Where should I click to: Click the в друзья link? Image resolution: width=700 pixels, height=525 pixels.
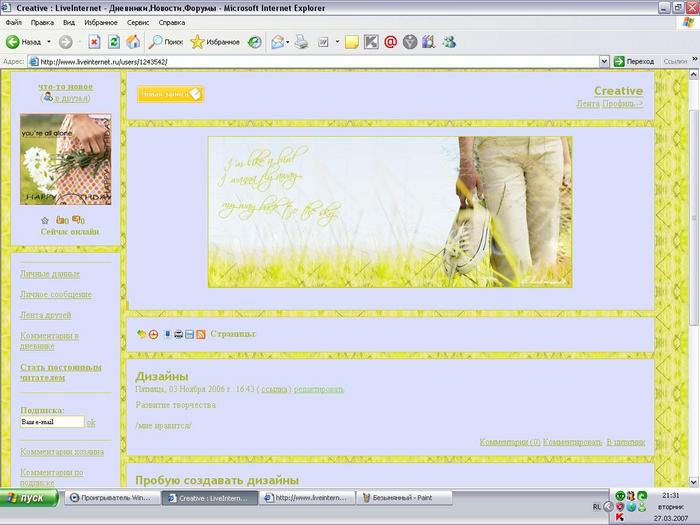[x=71, y=98]
